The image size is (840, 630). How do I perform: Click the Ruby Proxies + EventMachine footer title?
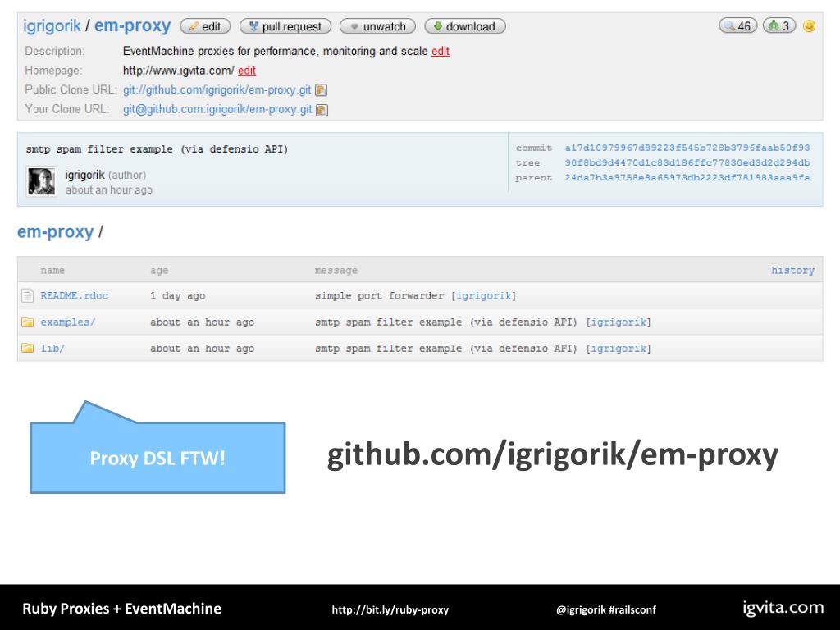tap(121, 609)
